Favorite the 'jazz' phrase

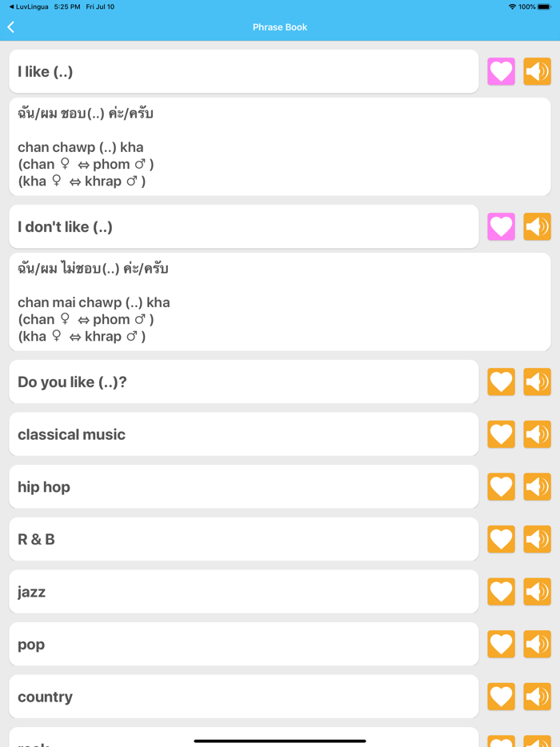(x=501, y=591)
